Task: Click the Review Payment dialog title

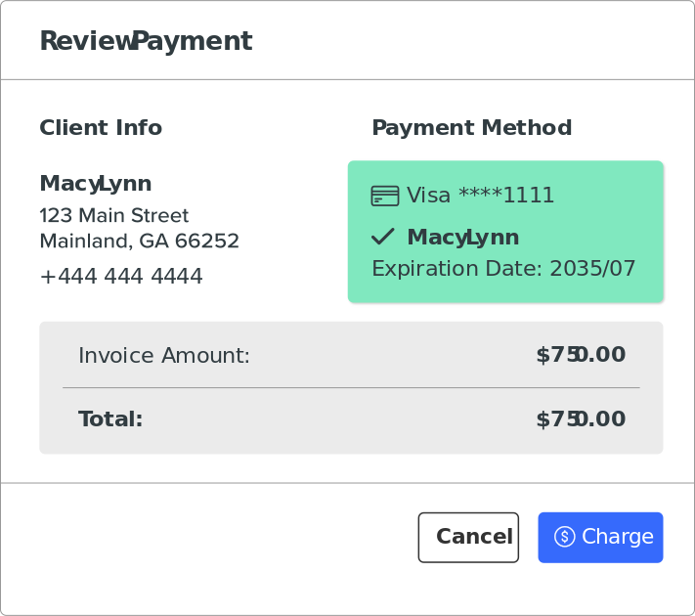Action: click(x=146, y=41)
